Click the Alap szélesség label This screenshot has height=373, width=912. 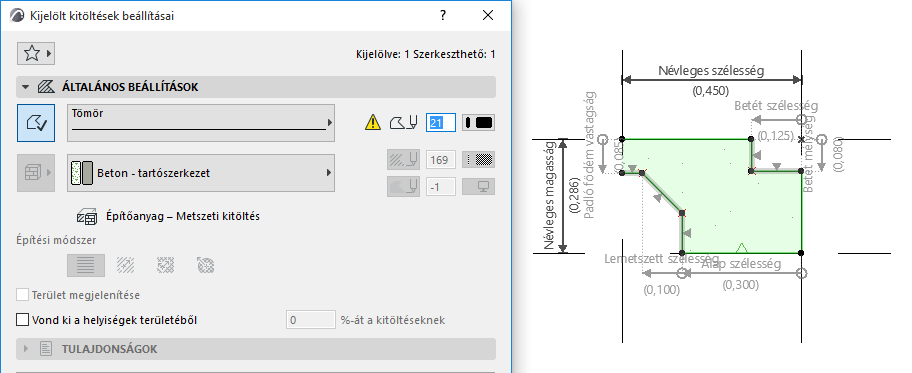coord(741,264)
